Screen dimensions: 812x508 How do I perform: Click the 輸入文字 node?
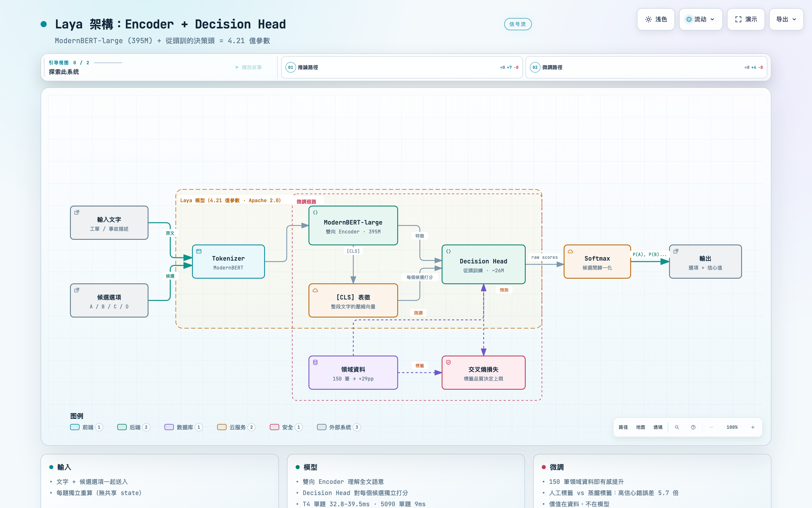(109, 223)
